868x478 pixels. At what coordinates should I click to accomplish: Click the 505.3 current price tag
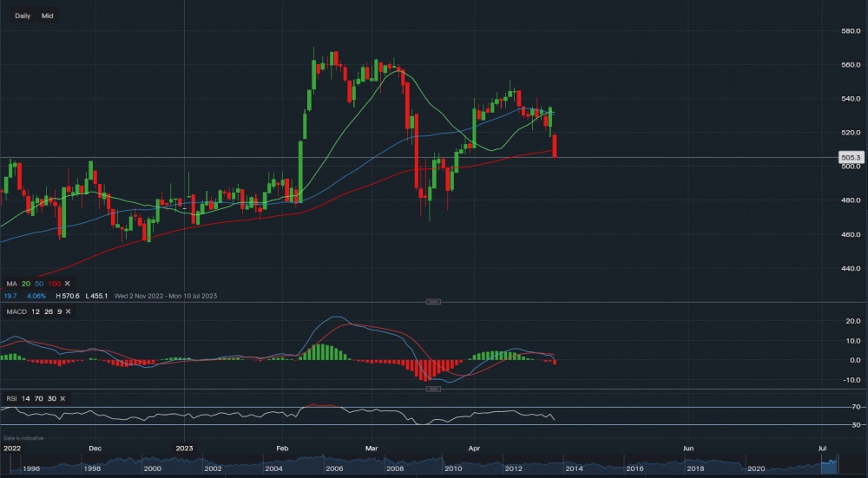coord(851,157)
